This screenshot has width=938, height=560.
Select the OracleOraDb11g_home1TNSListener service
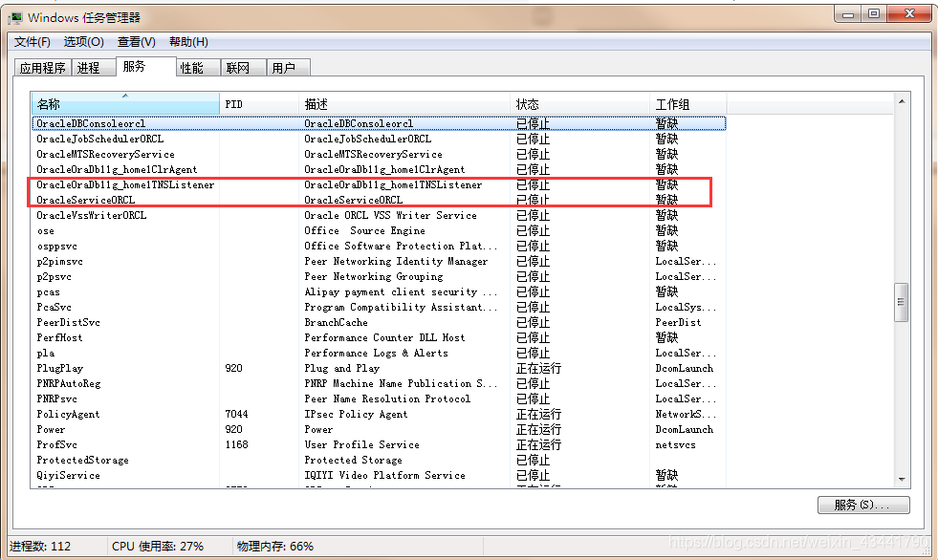coord(379,184)
